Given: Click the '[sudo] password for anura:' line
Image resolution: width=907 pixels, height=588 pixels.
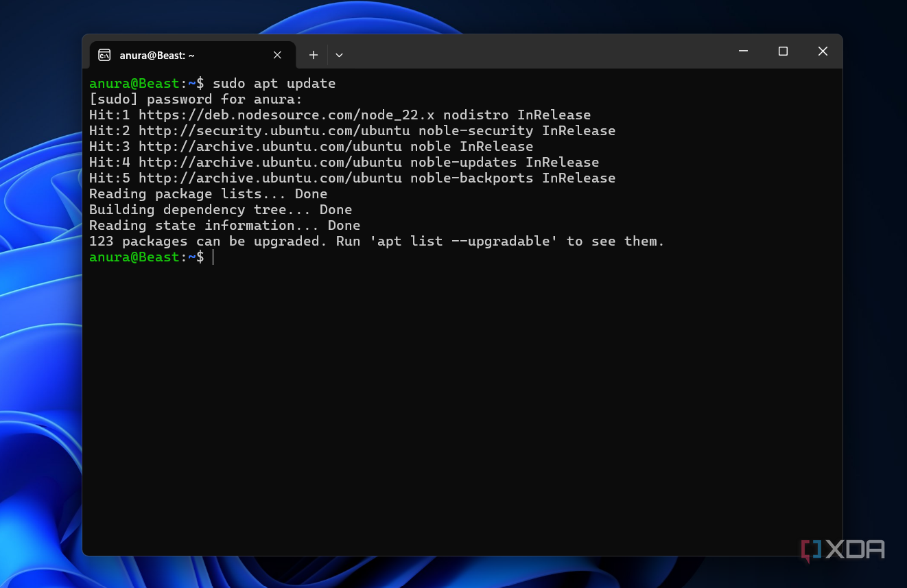Looking at the screenshot, I should 196,99.
